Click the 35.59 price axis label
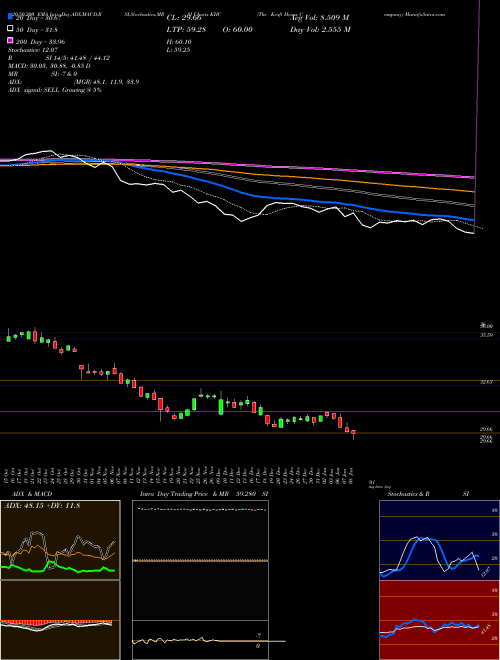 [x=487, y=335]
